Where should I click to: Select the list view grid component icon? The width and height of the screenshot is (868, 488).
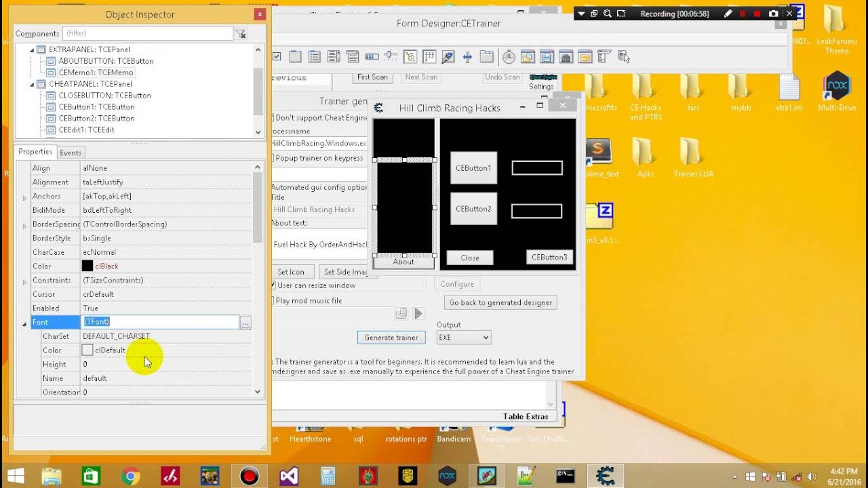429,57
